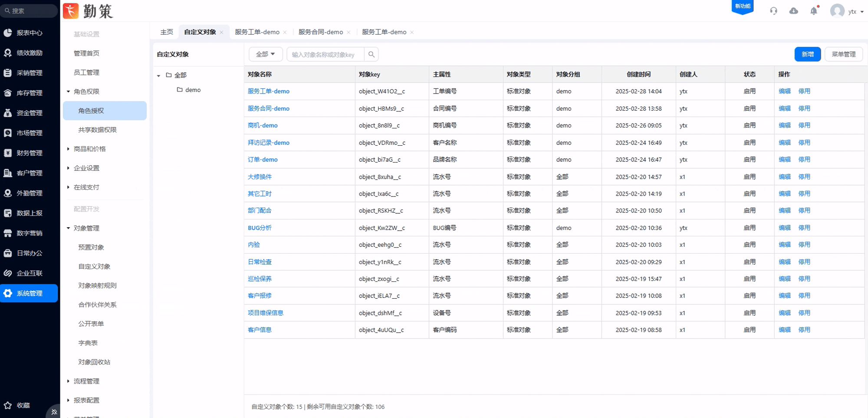868x418 pixels.
Task: Open the BUG分析 object link
Action: coord(260,228)
